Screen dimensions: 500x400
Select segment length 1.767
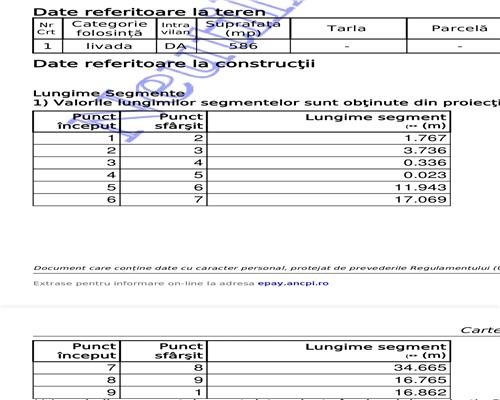tap(425, 138)
